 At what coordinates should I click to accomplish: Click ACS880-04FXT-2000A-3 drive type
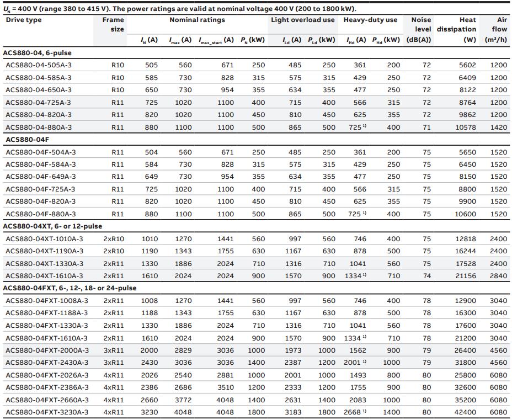pyautogui.click(x=47, y=350)
